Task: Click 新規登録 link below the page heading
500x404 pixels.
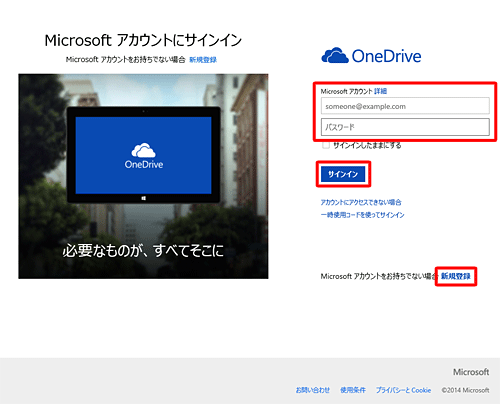Action: 203,60
